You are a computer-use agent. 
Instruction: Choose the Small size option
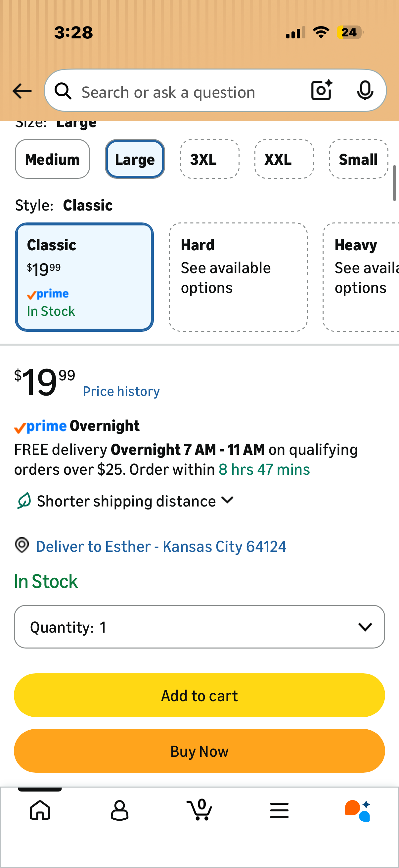pos(359,159)
